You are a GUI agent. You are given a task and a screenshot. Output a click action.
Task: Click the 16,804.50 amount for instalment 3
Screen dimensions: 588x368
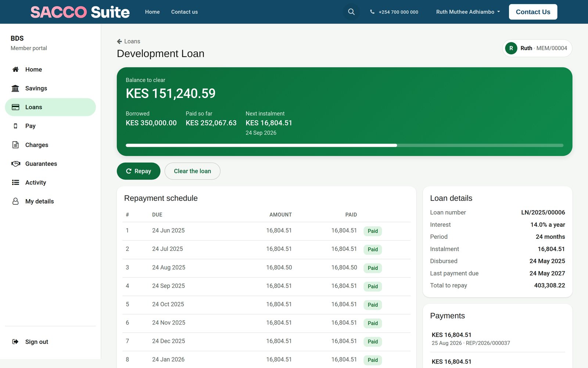point(279,268)
